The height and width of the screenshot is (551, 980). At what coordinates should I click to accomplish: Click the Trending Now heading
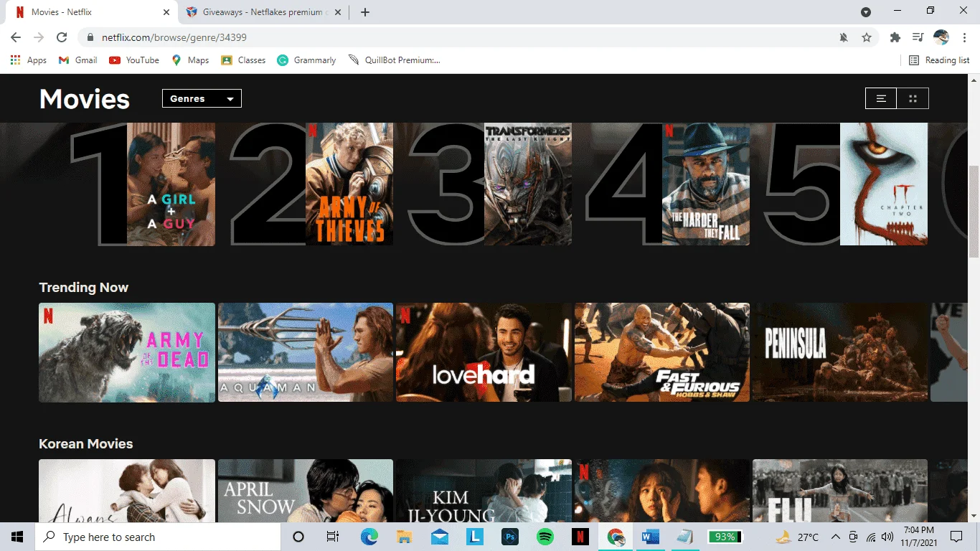click(83, 288)
